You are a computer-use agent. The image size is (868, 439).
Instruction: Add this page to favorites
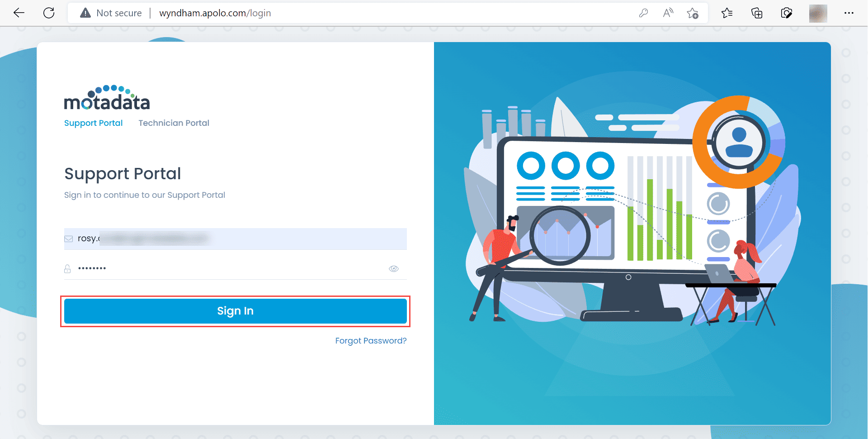(x=692, y=13)
